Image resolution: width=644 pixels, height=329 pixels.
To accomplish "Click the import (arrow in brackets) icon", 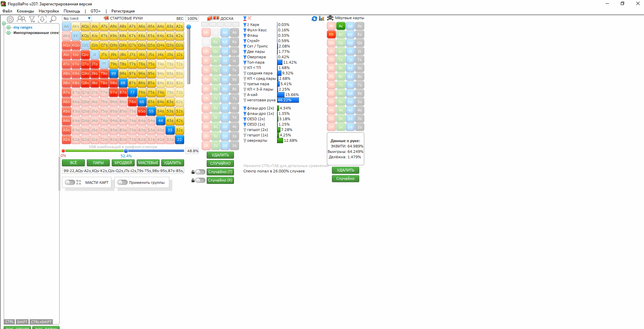I will pyautogui.click(x=42, y=19).
